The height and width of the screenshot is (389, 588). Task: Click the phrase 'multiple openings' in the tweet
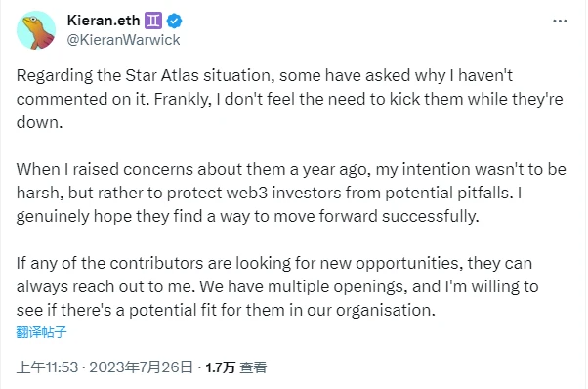[338, 287]
